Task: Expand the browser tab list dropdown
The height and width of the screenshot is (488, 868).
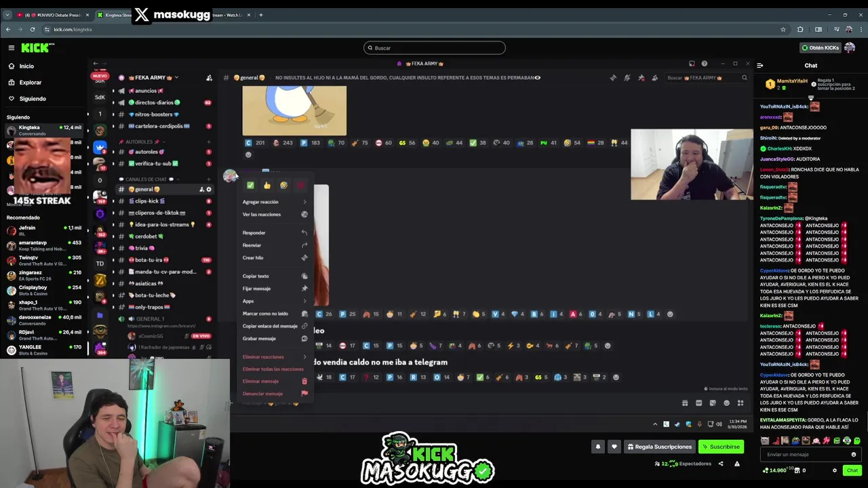Action: pyautogui.click(x=7, y=15)
